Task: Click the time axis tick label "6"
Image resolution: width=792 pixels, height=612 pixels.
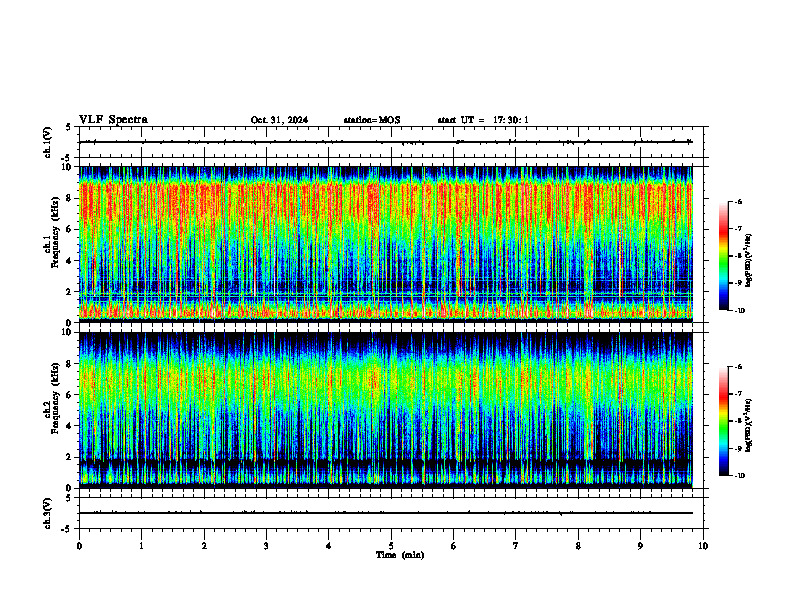Action: 454,546
